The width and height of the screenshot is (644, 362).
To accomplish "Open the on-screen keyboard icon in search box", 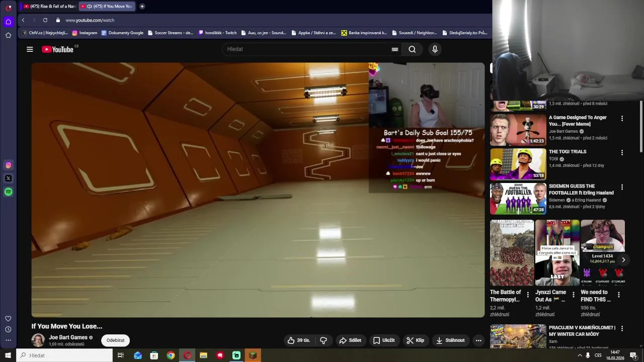I will 395,49.
